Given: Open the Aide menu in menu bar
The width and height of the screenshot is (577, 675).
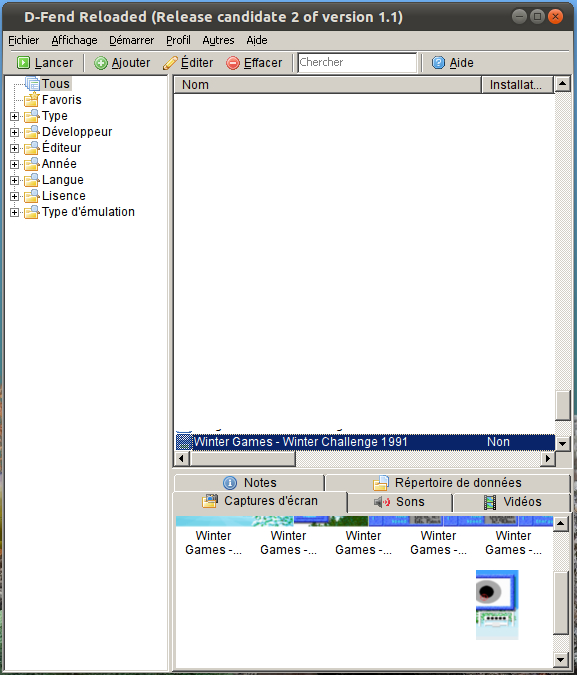Looking at the screenshot, I should tap(257, 40).
